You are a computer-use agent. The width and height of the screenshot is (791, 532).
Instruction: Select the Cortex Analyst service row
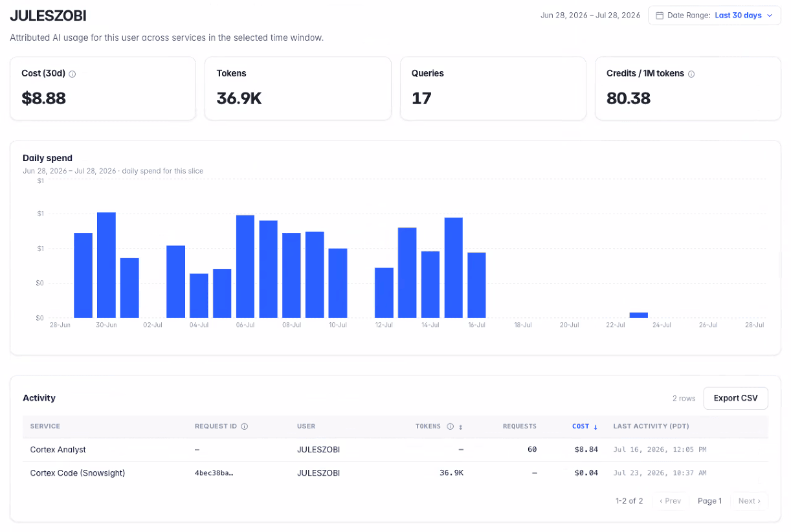coord(395,450)
